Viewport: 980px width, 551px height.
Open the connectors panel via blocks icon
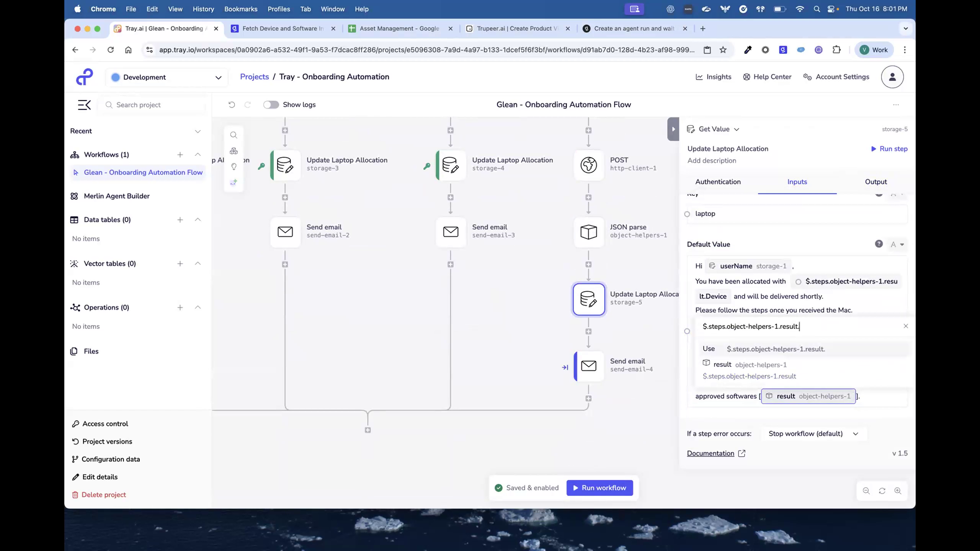pyautogui.click(x=234, y=150)
